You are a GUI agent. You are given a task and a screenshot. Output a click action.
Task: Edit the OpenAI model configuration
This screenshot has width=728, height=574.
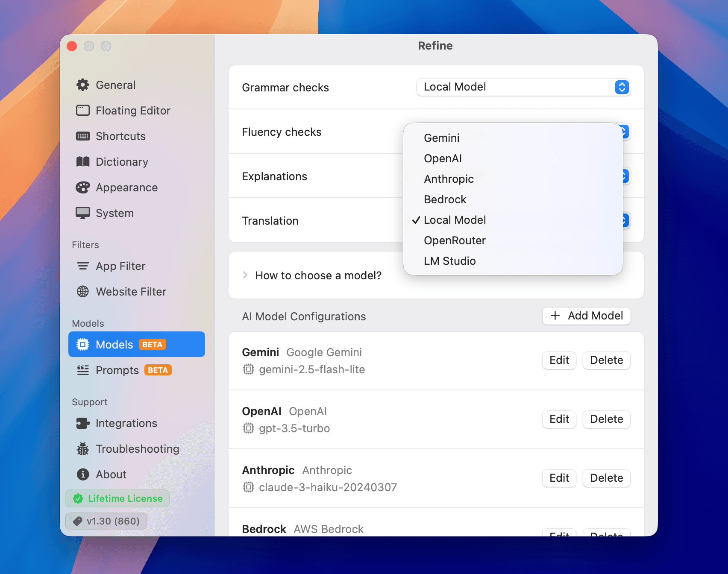click(x=559, y=419)
